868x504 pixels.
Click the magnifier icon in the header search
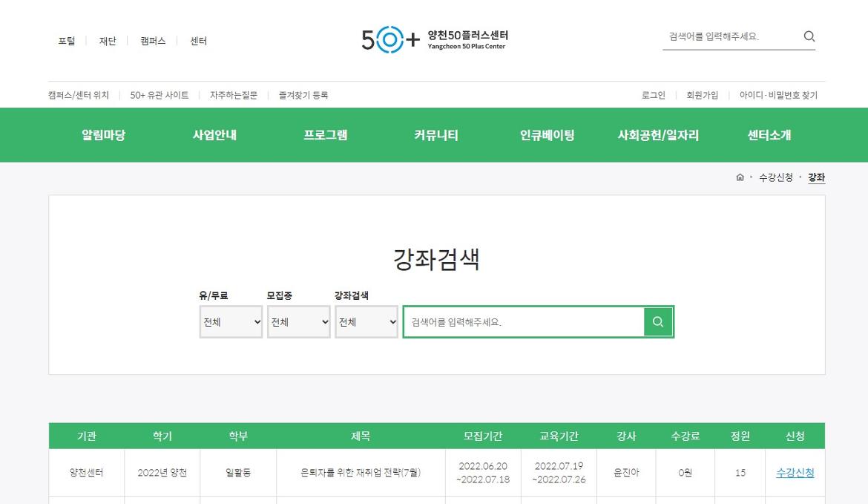click(809, 36)
